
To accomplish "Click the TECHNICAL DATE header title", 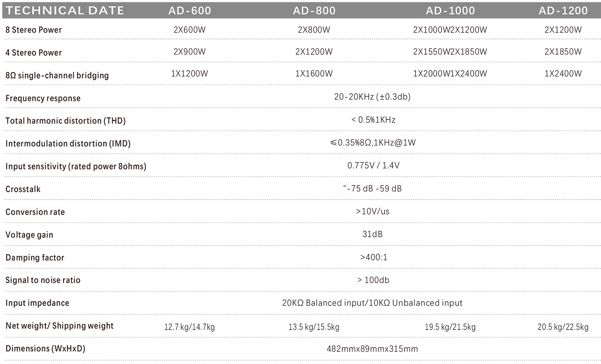I will 65,11.
